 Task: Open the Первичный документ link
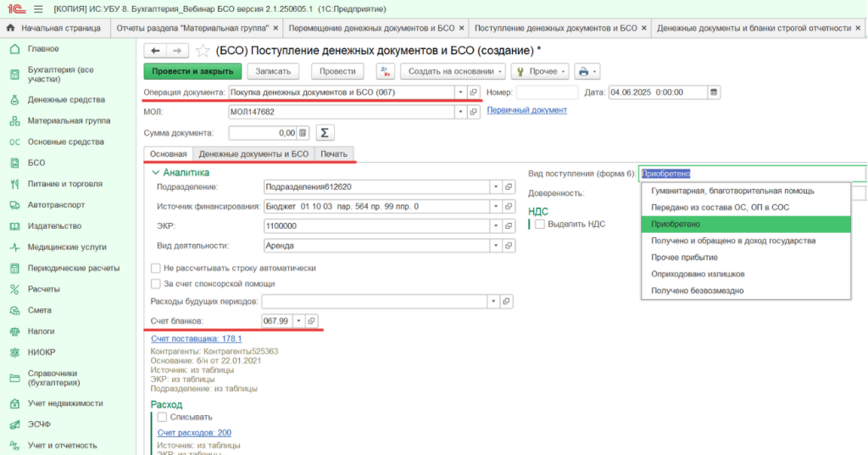(526, 110)
